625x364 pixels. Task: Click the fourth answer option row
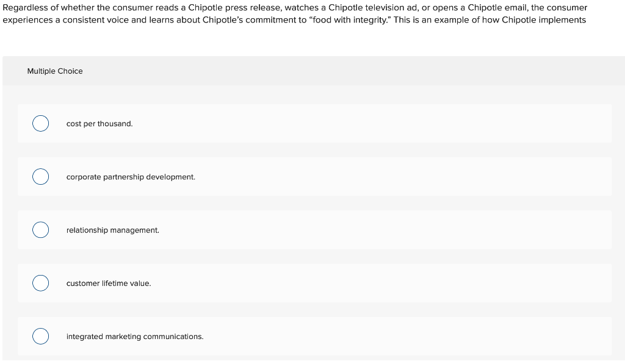315,283
